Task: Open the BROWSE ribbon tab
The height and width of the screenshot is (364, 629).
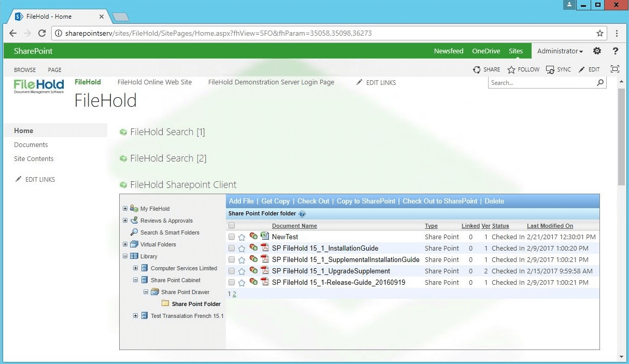Action: tap(25, 70)
